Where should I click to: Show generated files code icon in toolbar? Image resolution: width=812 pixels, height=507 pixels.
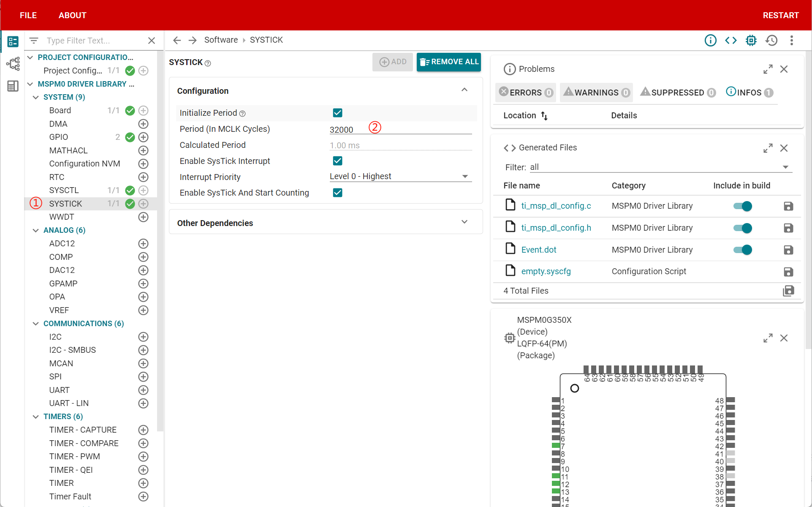[x=731, y=40]
